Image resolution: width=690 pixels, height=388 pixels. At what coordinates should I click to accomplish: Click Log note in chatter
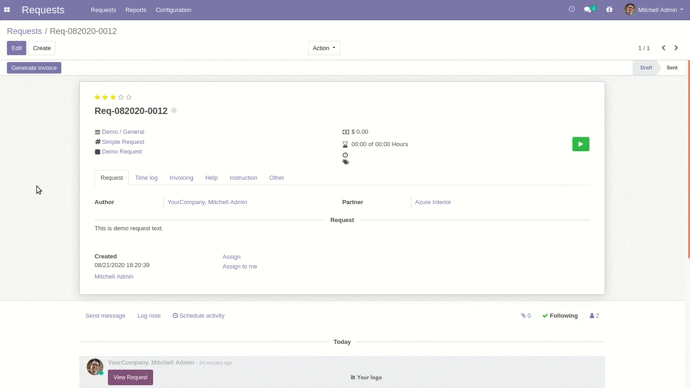click(149, 315)
